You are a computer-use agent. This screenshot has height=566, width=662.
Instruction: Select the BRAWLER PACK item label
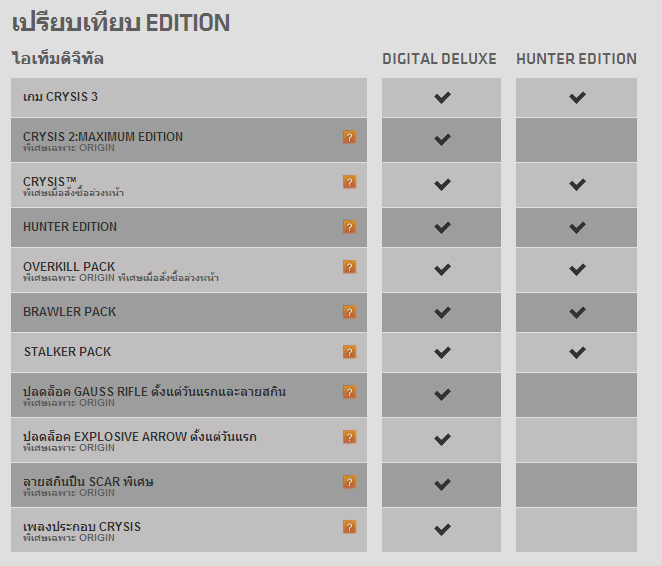[68, 312]
